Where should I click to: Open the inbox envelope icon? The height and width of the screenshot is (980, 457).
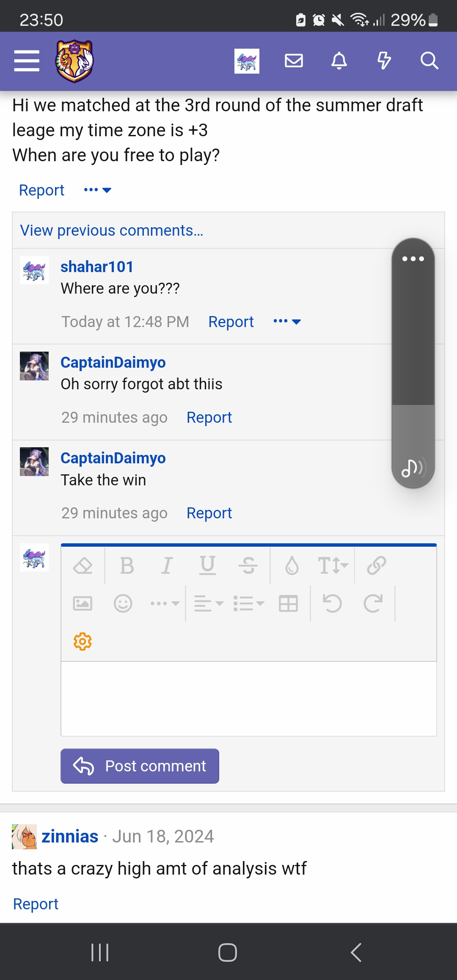coord(294,61)
